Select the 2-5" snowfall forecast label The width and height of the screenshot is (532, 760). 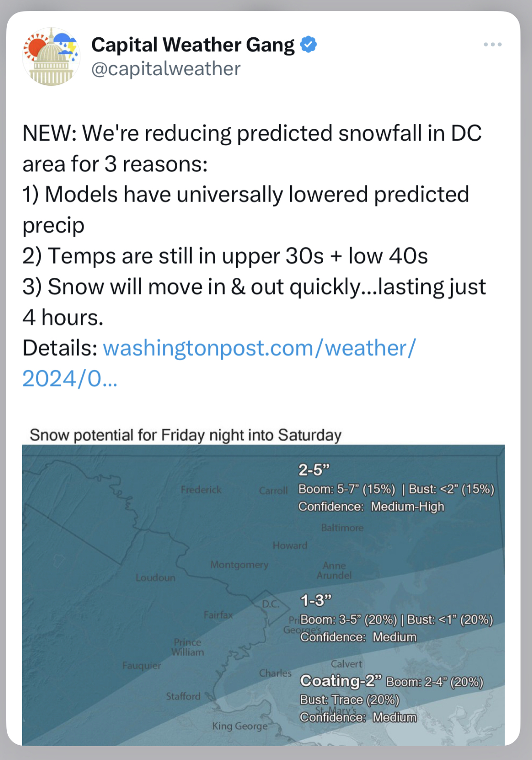point(314,470)
